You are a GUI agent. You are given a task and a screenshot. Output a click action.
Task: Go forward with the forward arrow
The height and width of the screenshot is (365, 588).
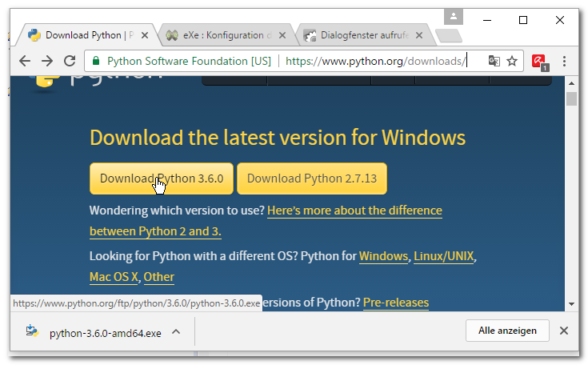pos(47,61)
